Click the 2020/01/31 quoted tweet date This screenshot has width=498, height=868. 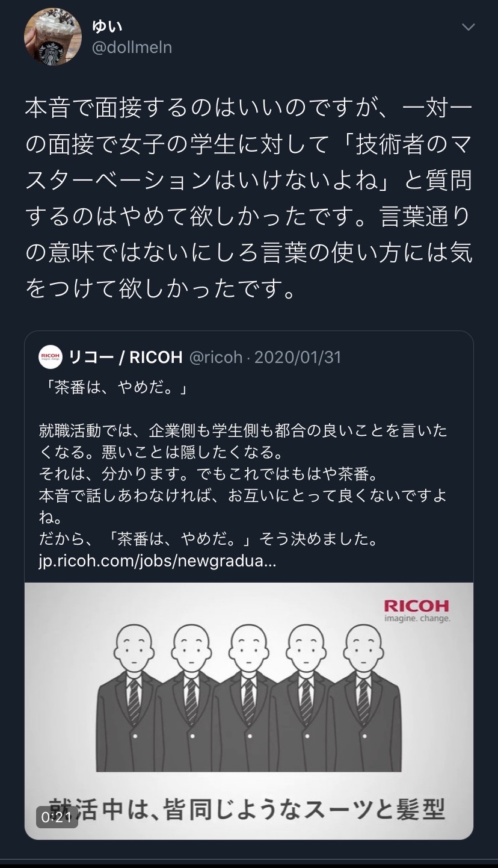coord(298,358)
